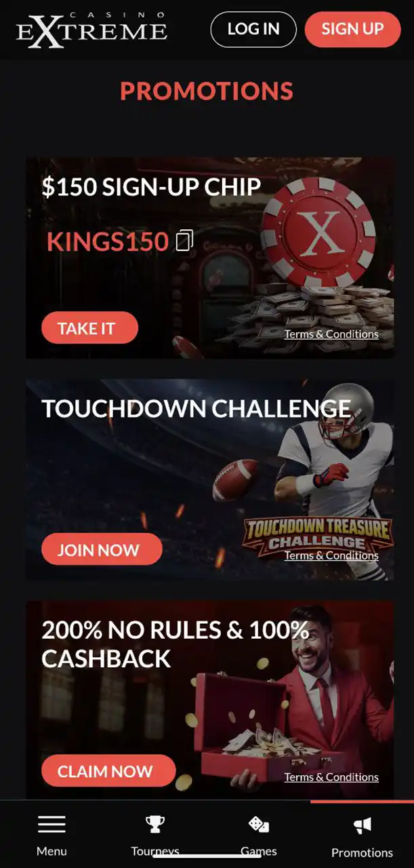Open the $150 Sign-Up Chip banner image
The image size is (414, 868).
[210, 258]
